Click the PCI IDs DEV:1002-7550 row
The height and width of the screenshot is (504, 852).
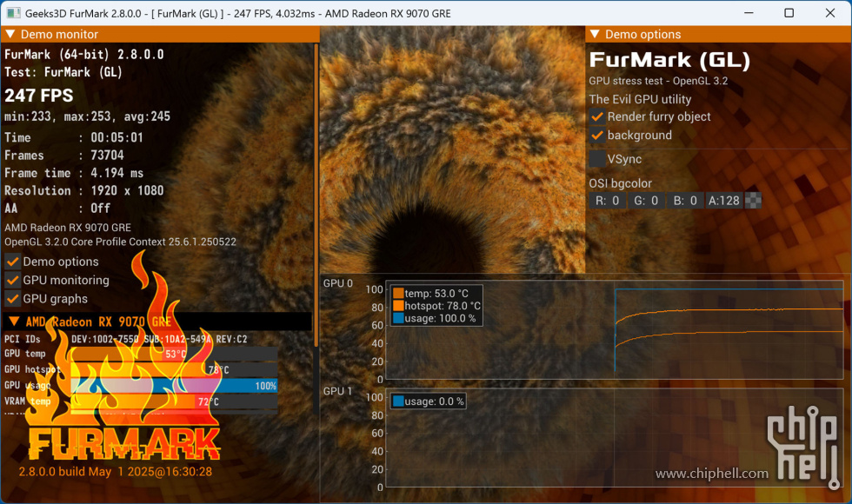pos(125,339)
